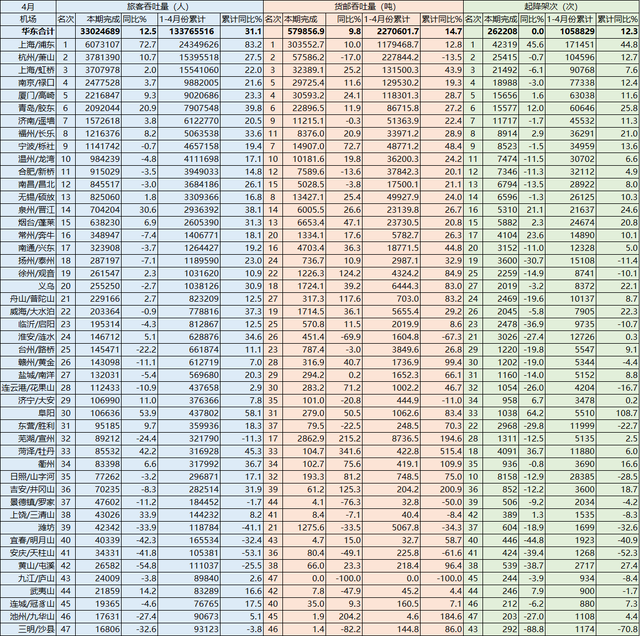Select the 东营/胜利 airport cell
This screenshot has width=640, height=636.
point(28,425)
